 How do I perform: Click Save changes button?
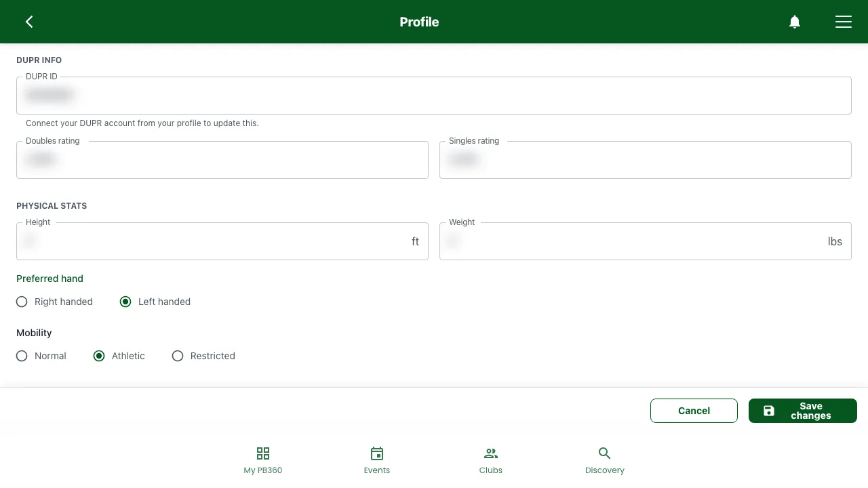point(803,411)
